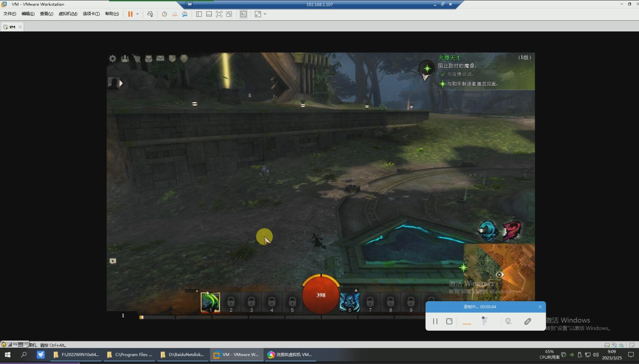The image size is (639, 364).
Task: Click the flag marker icon in recorder
Action: pos(484,321)
